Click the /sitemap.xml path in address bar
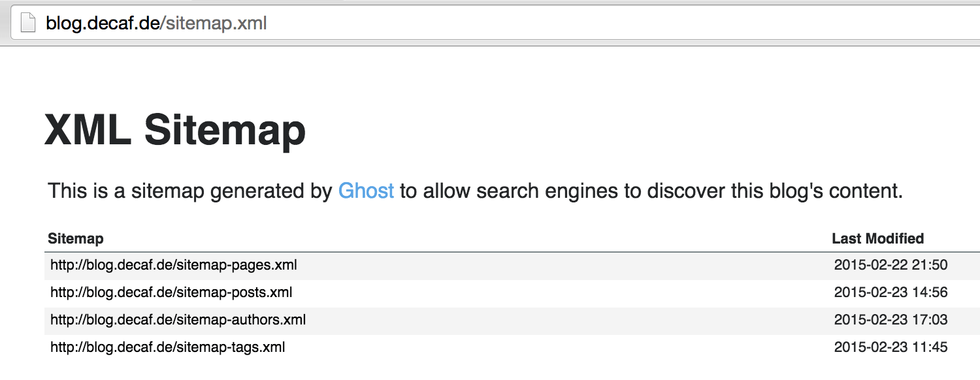This screenshot has width=980, height=380. (x=214, y=24)
